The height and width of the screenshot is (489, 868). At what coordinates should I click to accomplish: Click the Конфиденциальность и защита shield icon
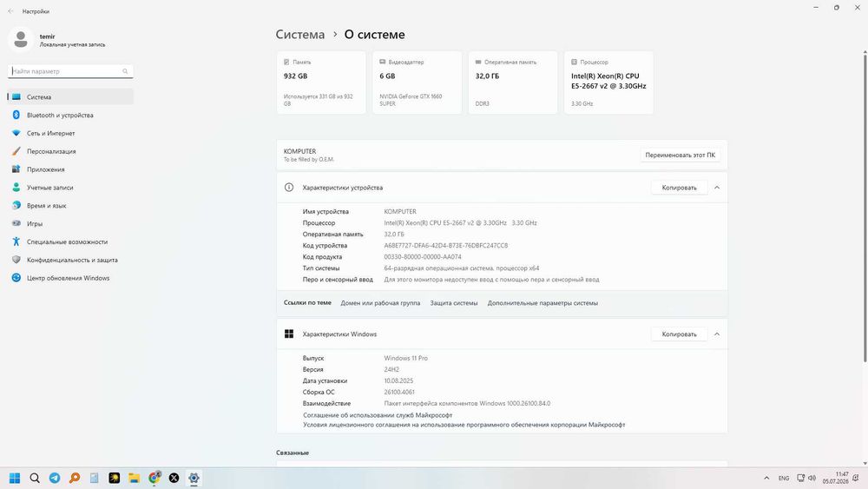click(16, 260)
